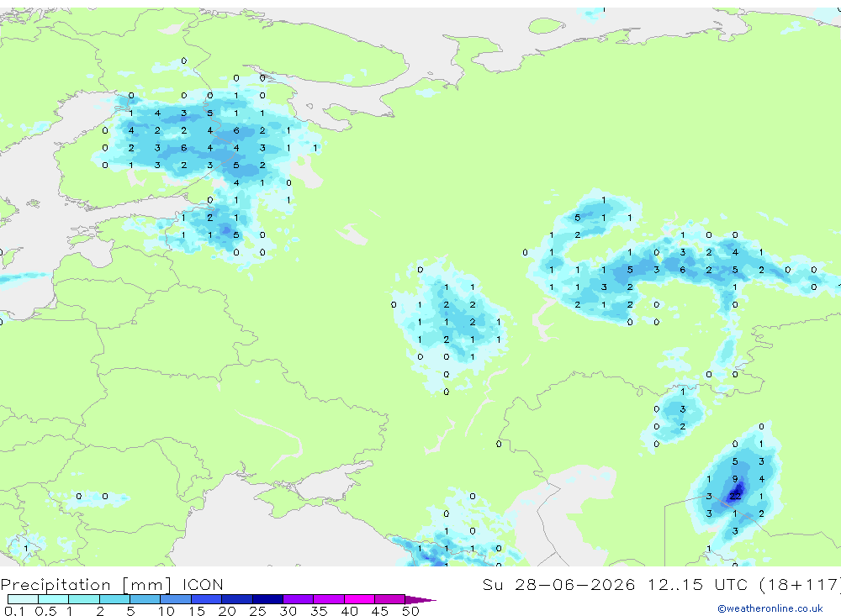Click the 1–2 mm legend color swatch

point(84,599)
